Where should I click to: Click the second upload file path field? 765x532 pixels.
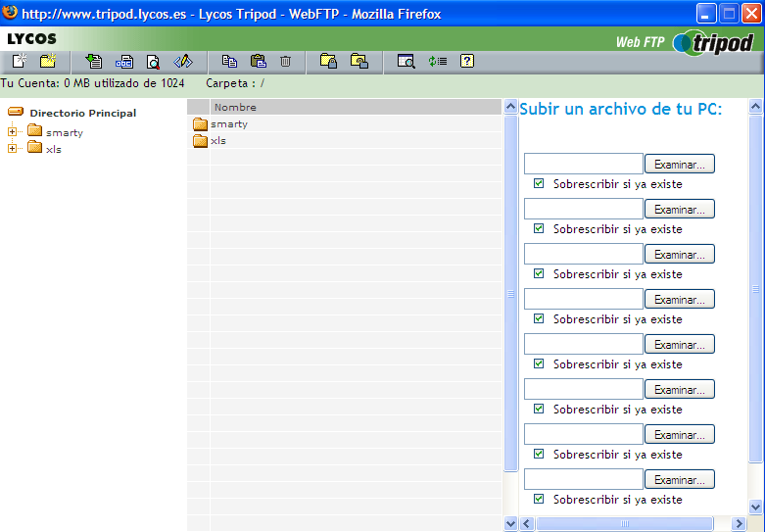584,209
